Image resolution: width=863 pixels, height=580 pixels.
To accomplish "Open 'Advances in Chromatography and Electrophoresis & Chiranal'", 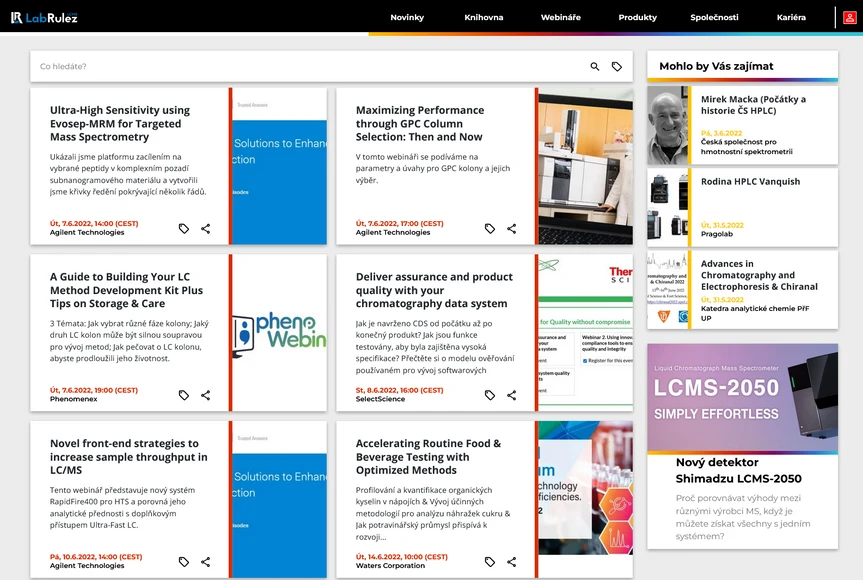I will tap(760, 275).
